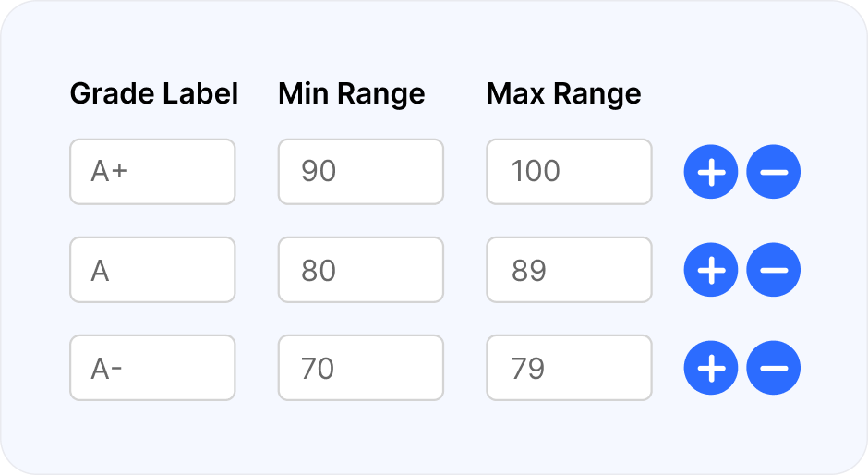Click the Min Range column header
This screenshot has width=868, height=475.
[352, 93]
